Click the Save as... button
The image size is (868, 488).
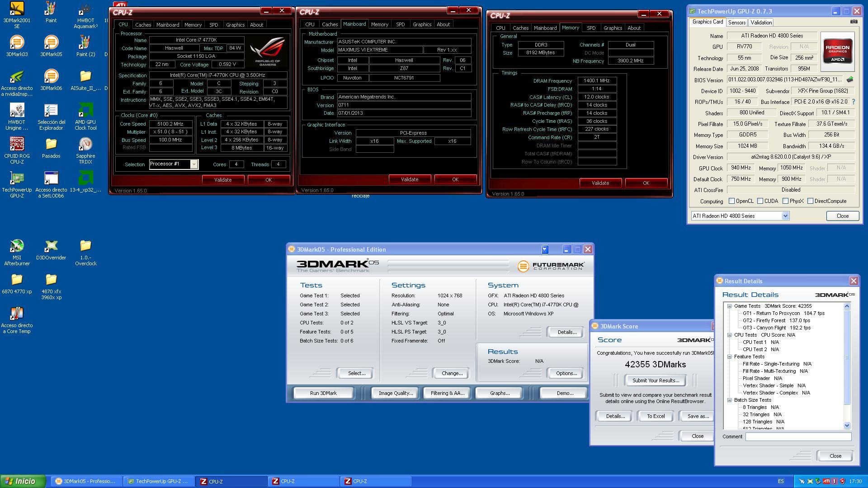tap(697, 416)
